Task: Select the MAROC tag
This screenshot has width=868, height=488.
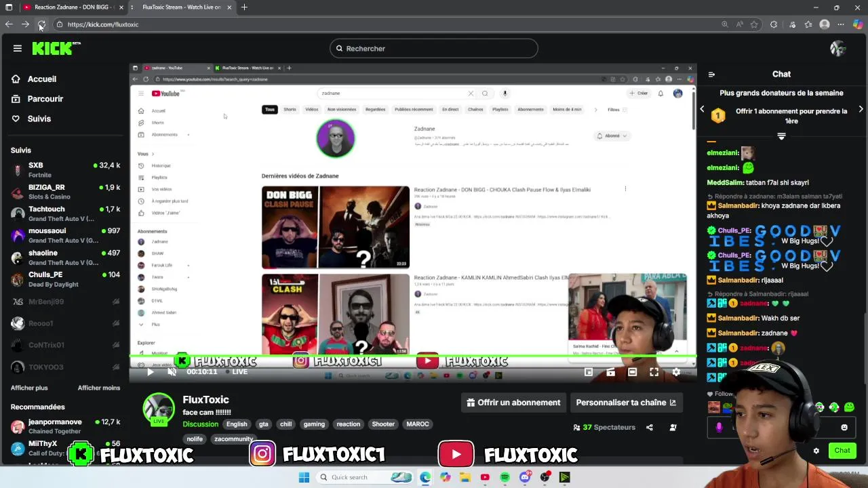Action: pyautogui.click(x=418, y=424)
